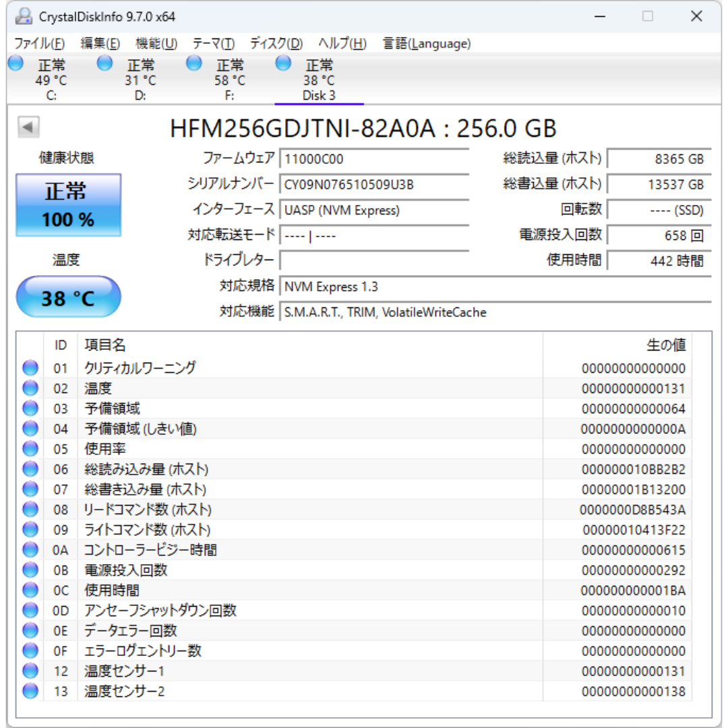This screenshot has width=728, height=728.
Task: Click status orb of row 0E データエラー回数
Action: pyautogui.click(x=30, y=630)
